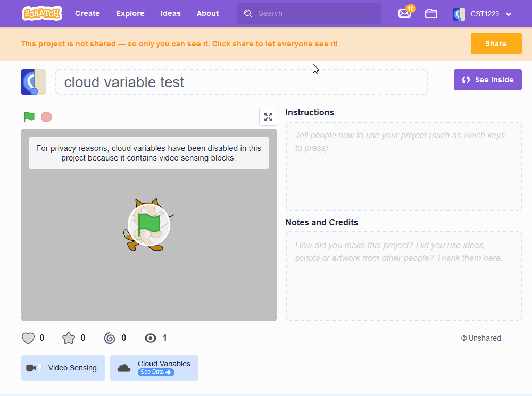Image resolution: width=532 pixels, height=396 pixels.
Task: Click the Scratch logo
Action: pos(42,14)
